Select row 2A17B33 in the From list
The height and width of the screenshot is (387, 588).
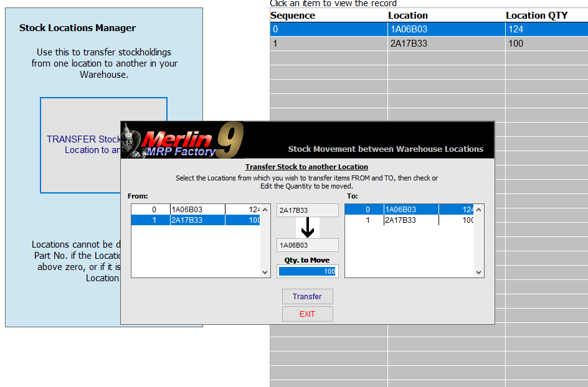[196, 220]
